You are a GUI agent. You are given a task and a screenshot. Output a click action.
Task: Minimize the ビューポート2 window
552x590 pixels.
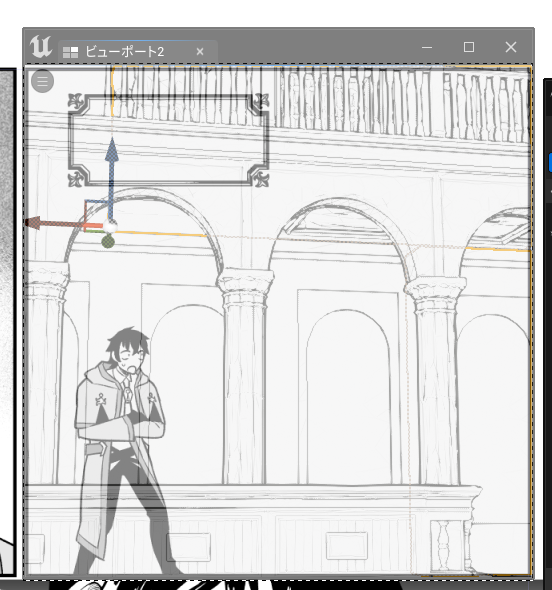pos(427,47)
